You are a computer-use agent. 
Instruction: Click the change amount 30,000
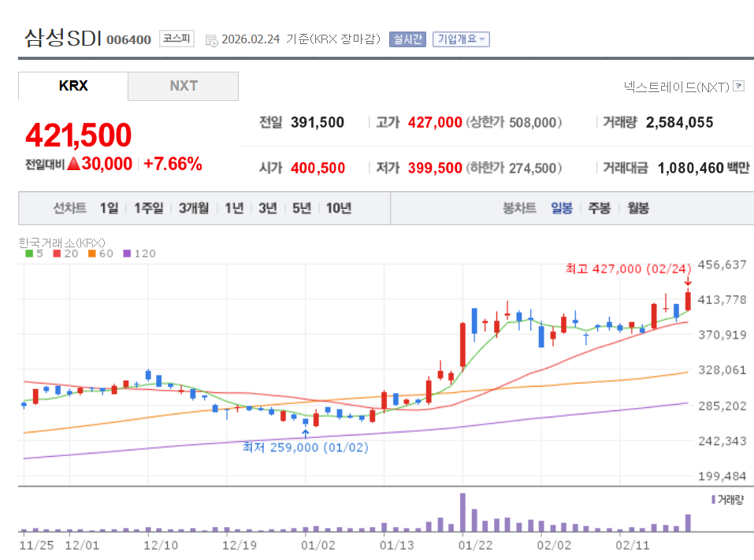click(106, 164)
